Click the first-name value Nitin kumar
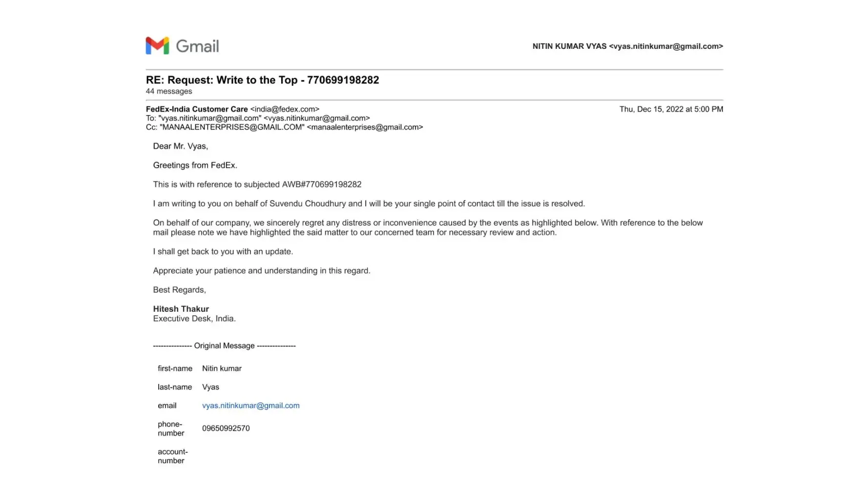The height and width of the screenshot is (488, 868). (x=222, y=368)
